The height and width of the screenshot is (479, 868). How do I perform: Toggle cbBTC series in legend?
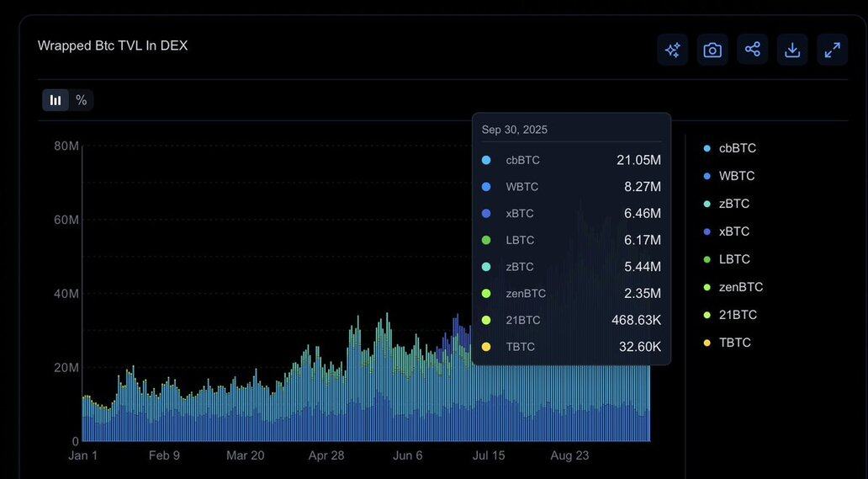[x=737, y=148]
